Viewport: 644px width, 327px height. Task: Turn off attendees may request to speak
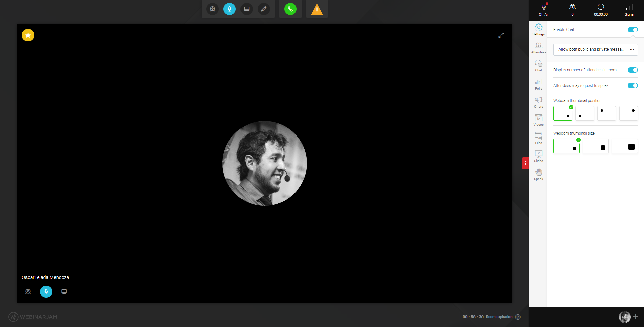632,86
